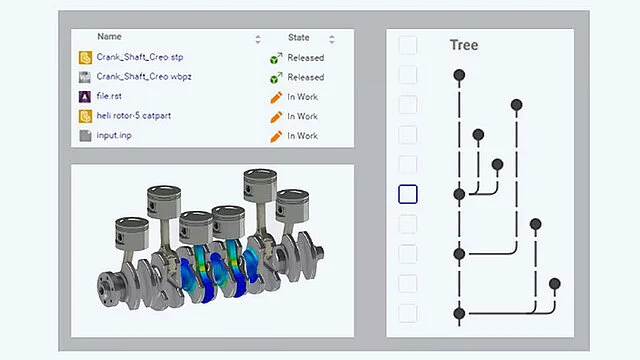Sort the list by the State column arrows
The image size is (640, 360).
[x=331, y=39]
